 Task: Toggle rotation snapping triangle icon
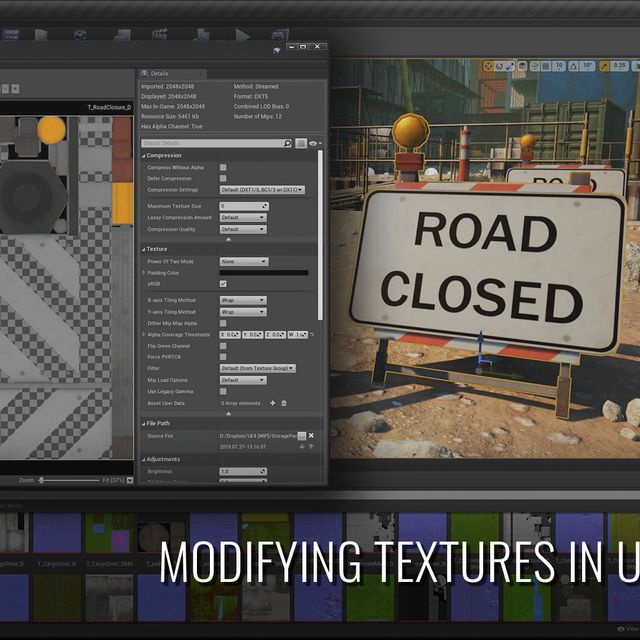click(573, 66)
